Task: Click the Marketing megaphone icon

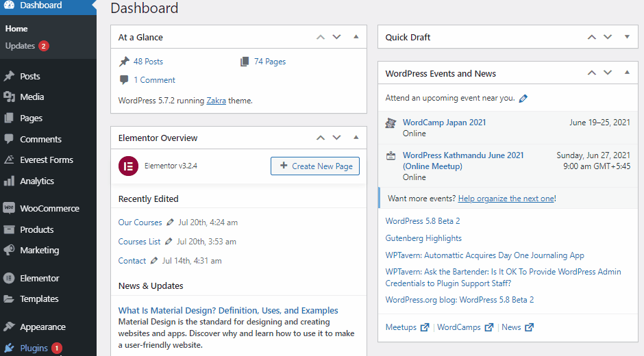Action: [x=9, y=251]
